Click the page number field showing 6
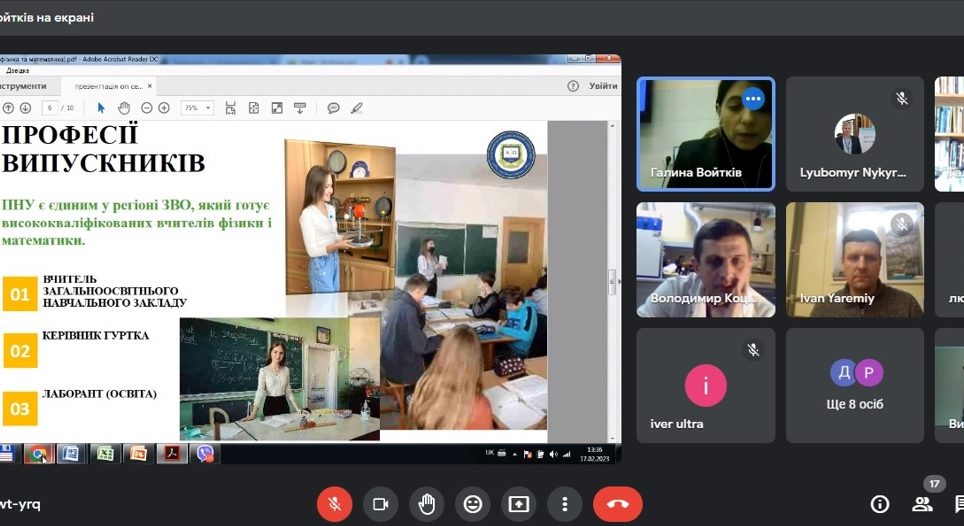The image size is (964, 526). (x=50, y=108)
